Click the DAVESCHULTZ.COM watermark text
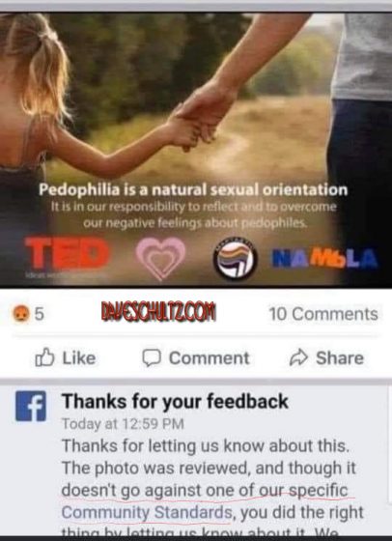Screen dimensions: 392x541 point(158,312)
